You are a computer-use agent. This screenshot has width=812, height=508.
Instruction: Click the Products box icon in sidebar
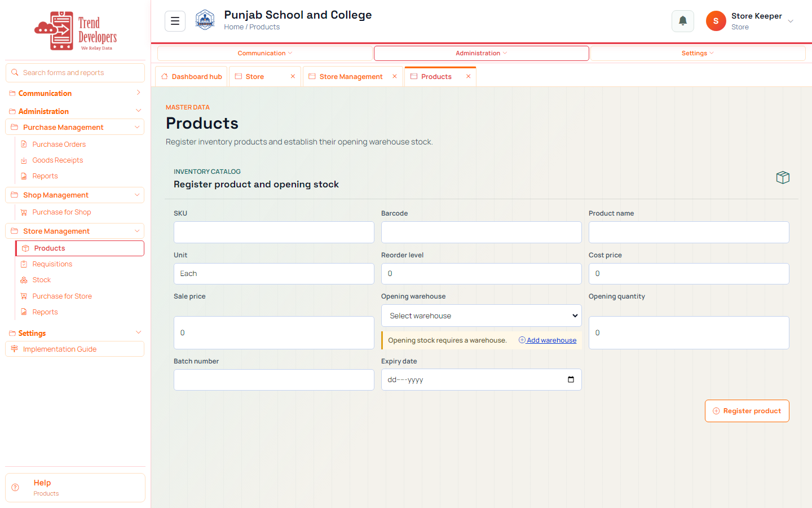coord(25,248)
